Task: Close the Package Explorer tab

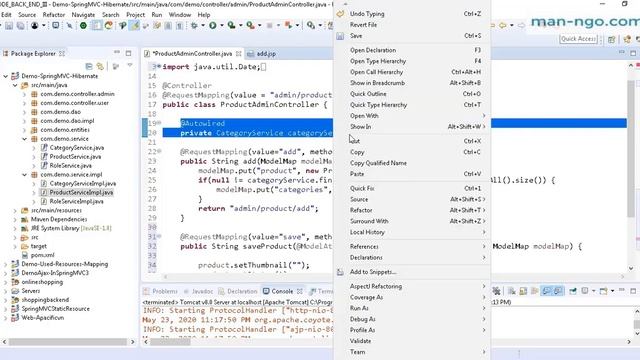Action: click(x=62, y=53)
